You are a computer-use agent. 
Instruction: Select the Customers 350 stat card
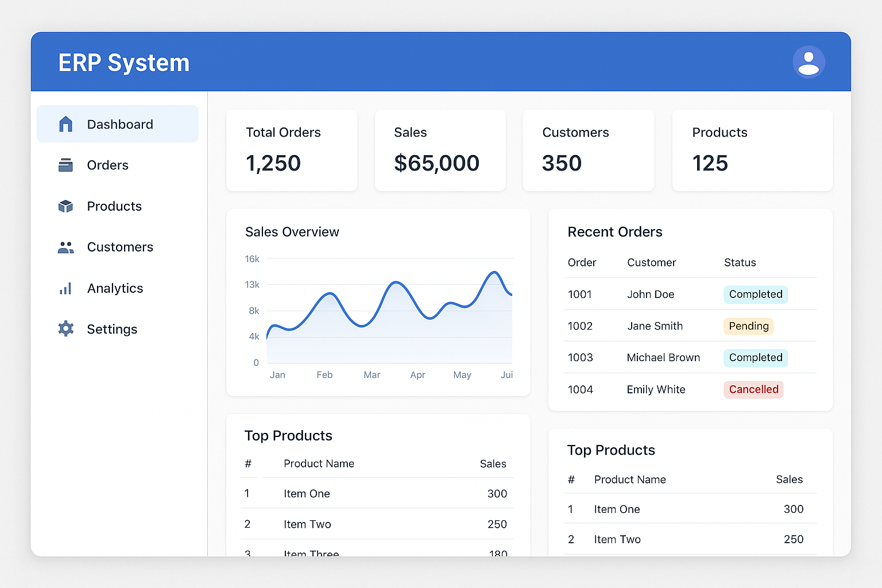[x=588, y=150]
